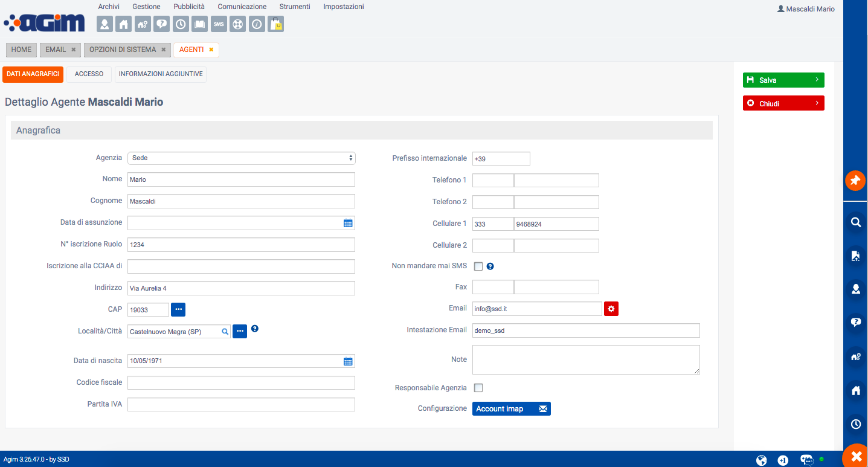This screenshot has height=467, width=868.
Task: Open the house-with-gears icon in top toolbar
Action: 143,24
